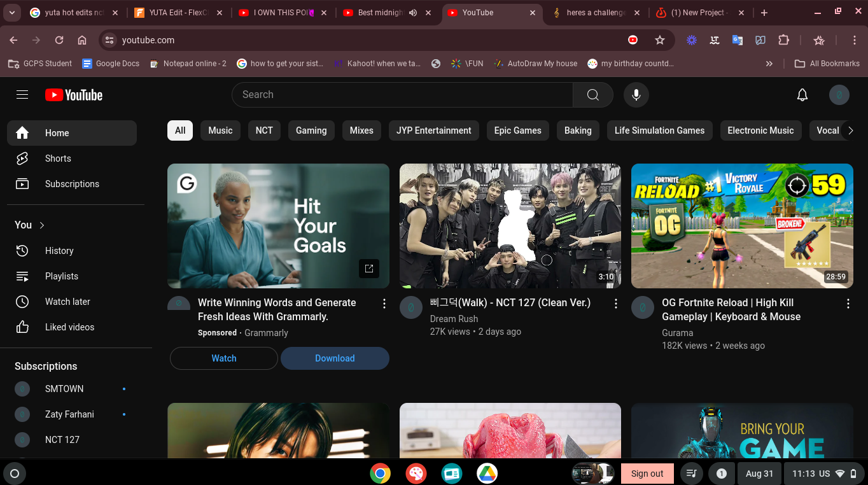Open the notifications bell

coord(802,95)
